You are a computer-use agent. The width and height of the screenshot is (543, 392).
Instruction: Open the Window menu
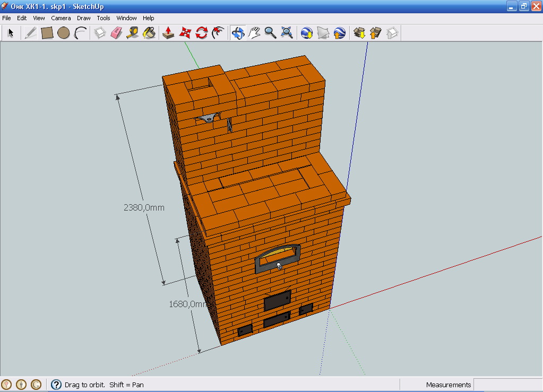click(x=127, y=18)
